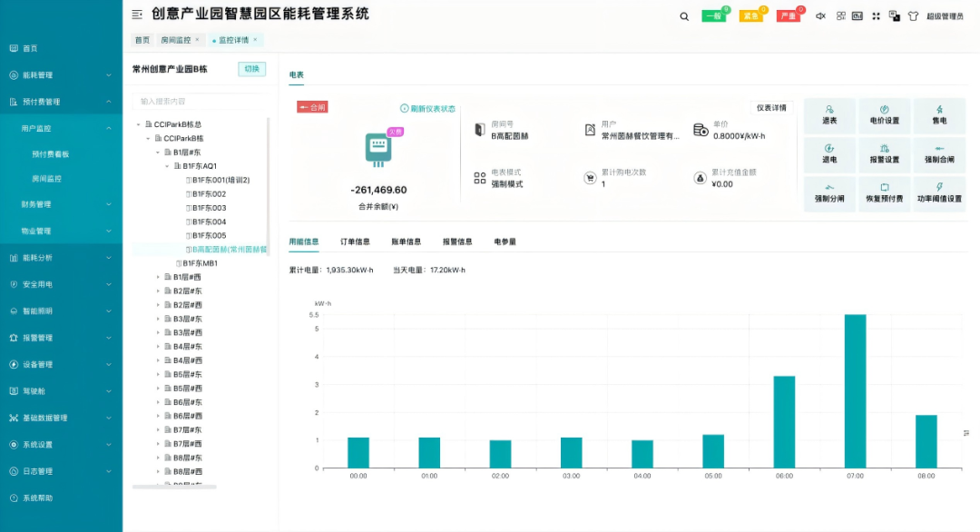Screen dimensions: 980x532
Task: Click 售电 sell electricity action icon
Action: (939, 115)
